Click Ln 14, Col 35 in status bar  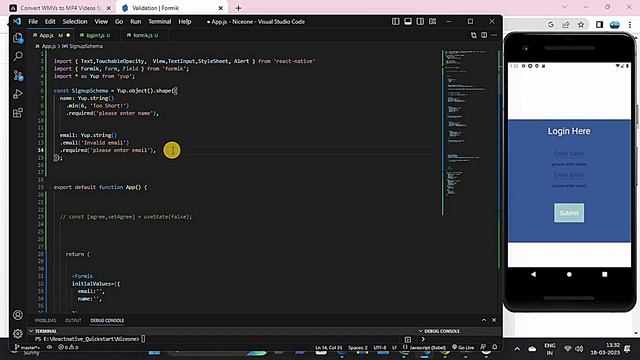click(329, 347)
